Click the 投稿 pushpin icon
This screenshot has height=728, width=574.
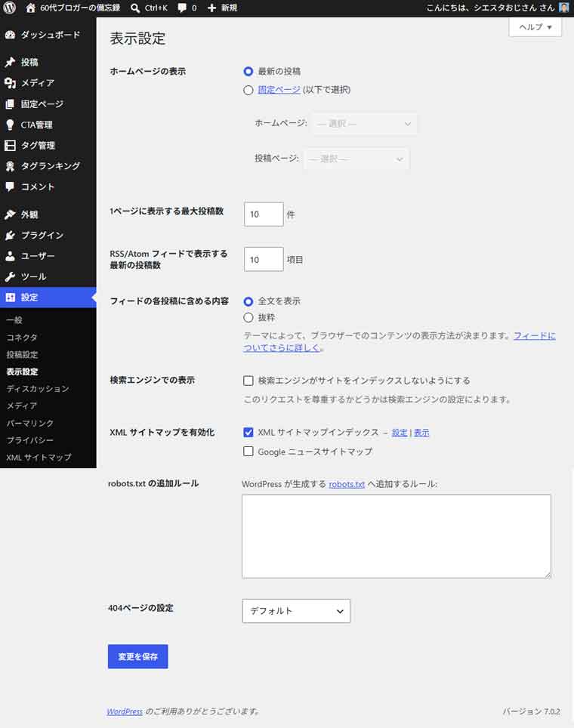[10, 62]
